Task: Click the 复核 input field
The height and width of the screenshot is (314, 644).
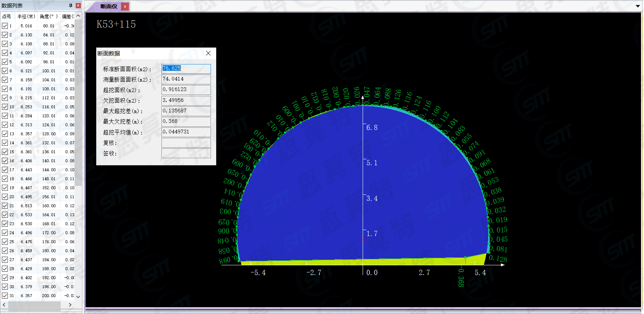Action: pyautogui.click(x=186, y=143)
